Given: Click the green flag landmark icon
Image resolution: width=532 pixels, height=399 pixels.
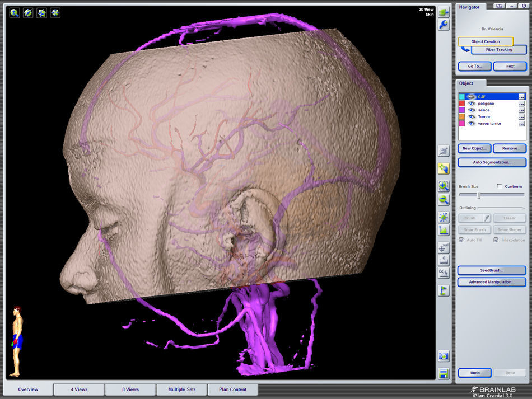Looking at the screenshot, I should 444,290.
